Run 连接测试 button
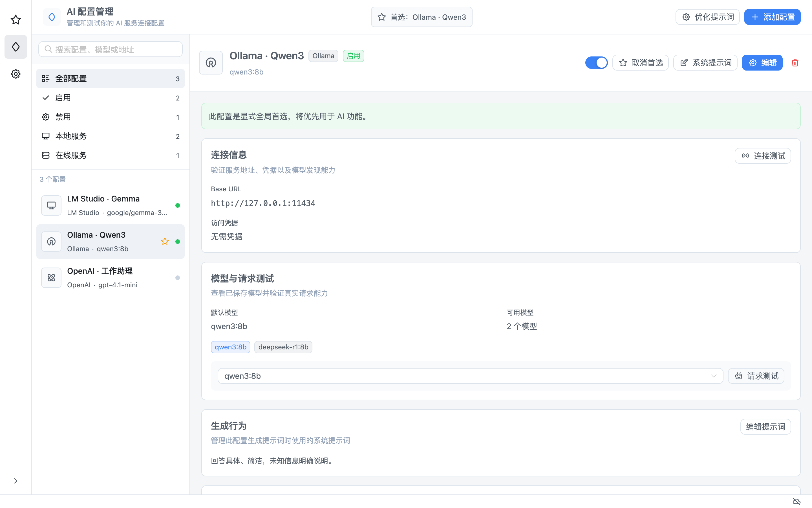The image size is (812, 508). pyautogui.click(x=763, y=156)
